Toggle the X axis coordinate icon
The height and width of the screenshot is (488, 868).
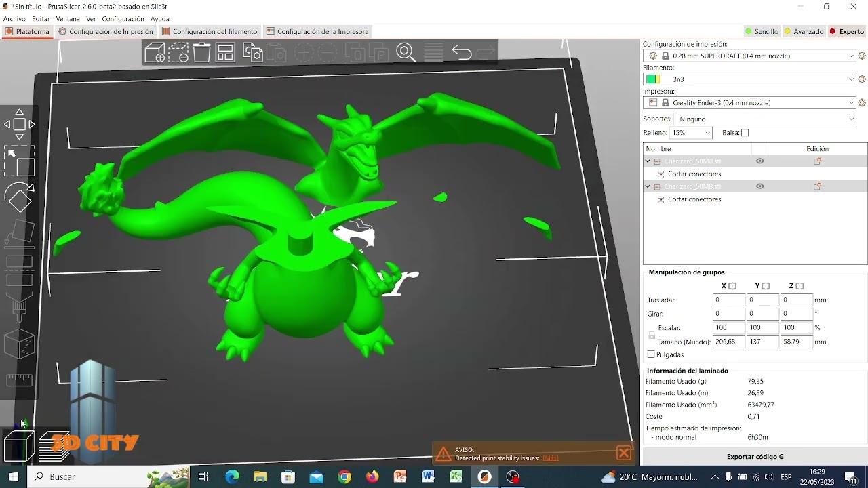732,286
